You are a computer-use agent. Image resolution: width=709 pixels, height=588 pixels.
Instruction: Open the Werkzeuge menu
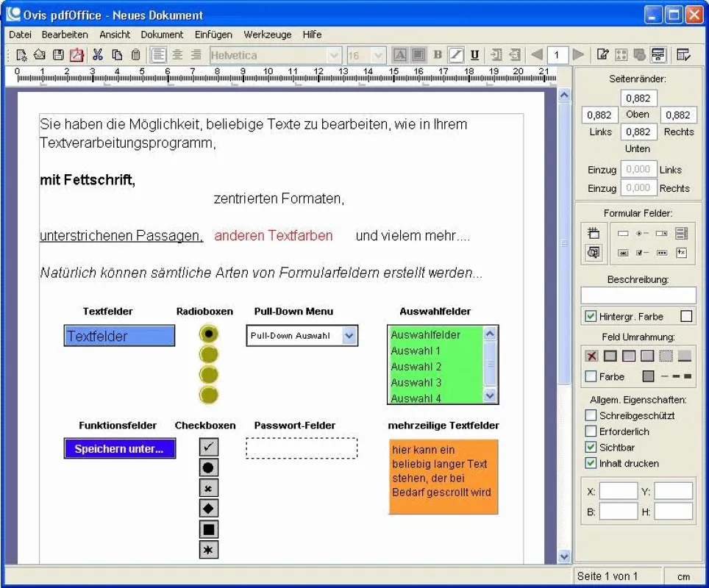click(268, 35)
